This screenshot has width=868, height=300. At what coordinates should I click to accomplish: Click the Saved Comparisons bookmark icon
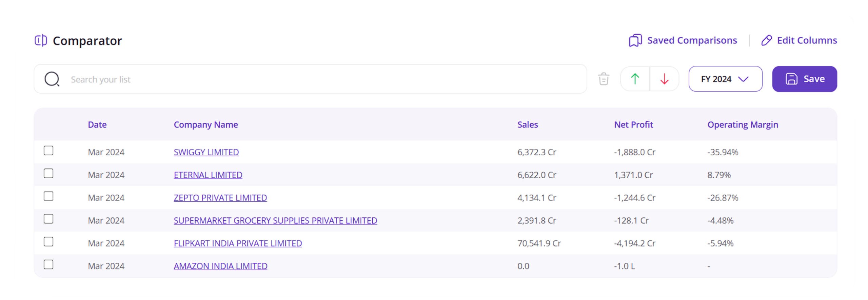point(635,40)
